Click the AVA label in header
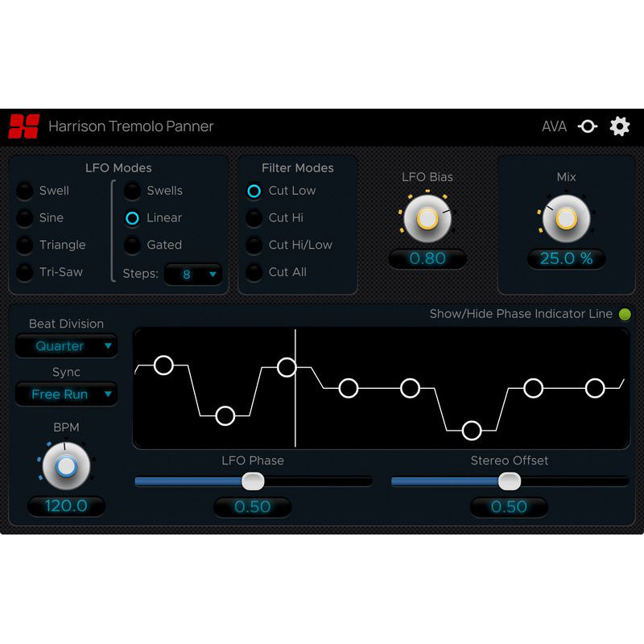 554,126
